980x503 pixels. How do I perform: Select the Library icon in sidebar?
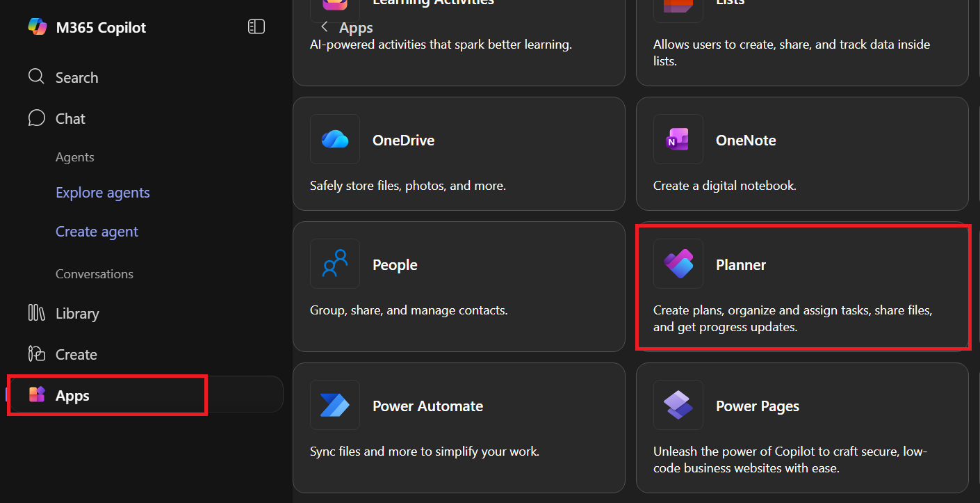(x=36, y=313)
